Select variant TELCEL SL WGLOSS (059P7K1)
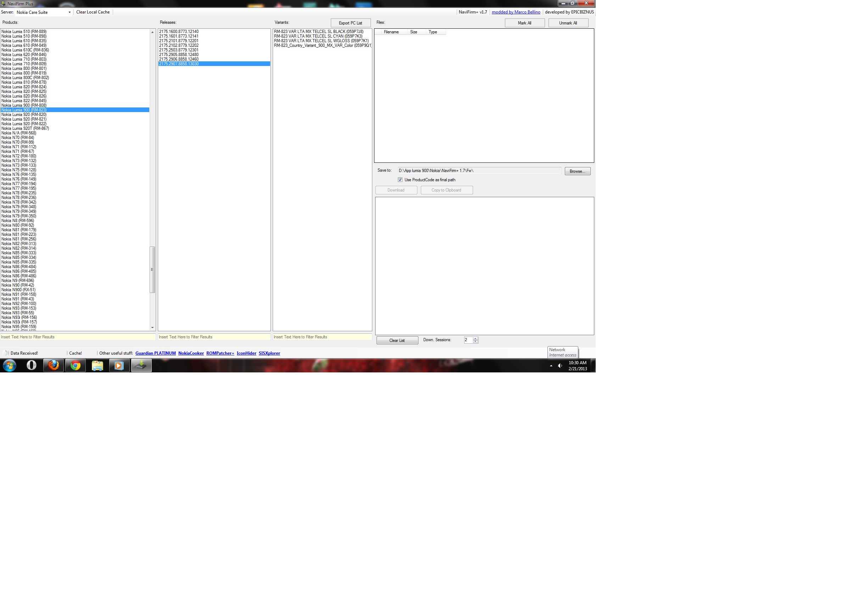 point(322,41)
